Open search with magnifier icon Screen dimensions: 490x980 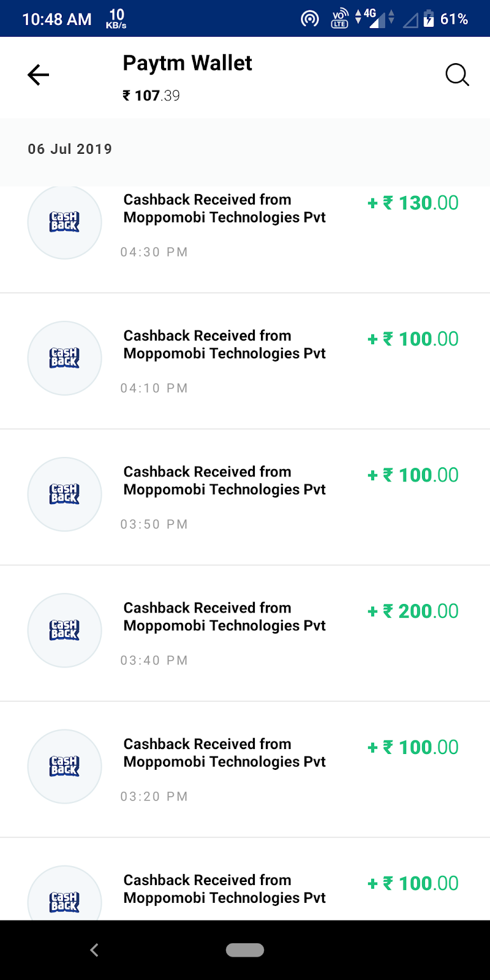point(457,75)
